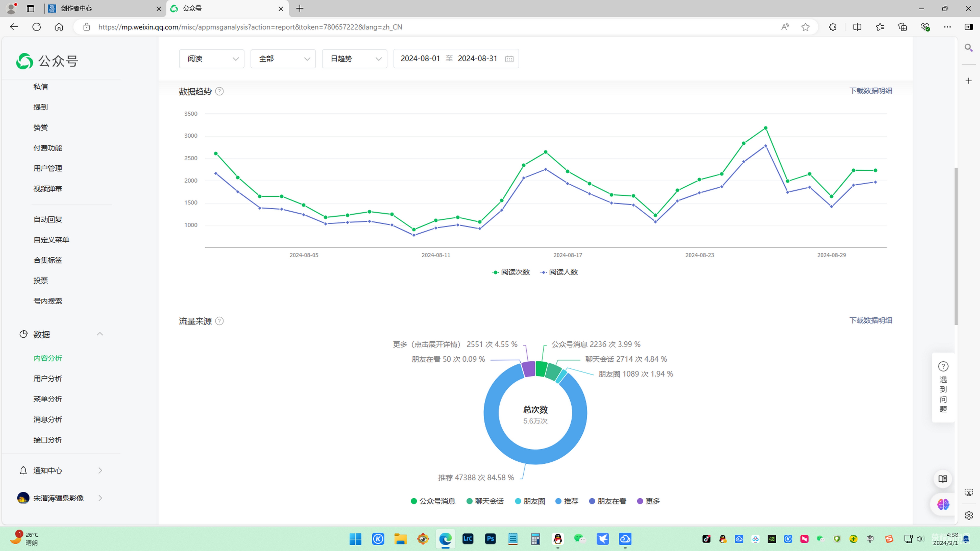980x551 pixels.
Task: Open the calendar icon in date range
Action: pyautogui.click(x=509, y=59)
